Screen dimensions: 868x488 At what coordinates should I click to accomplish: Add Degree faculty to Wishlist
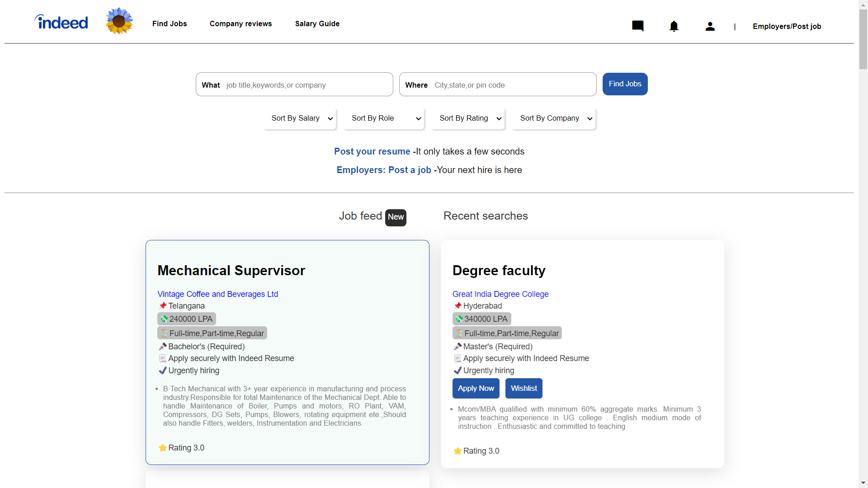[x=524, y=389]
